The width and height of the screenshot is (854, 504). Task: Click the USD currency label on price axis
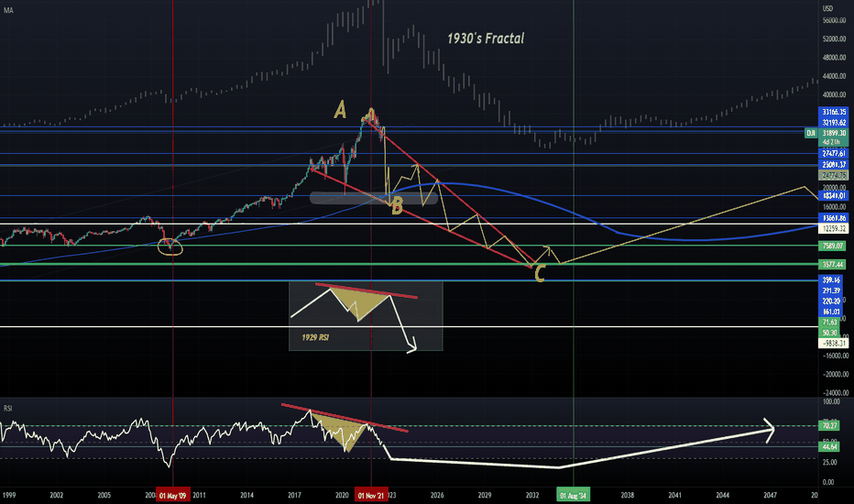(827, 9)
